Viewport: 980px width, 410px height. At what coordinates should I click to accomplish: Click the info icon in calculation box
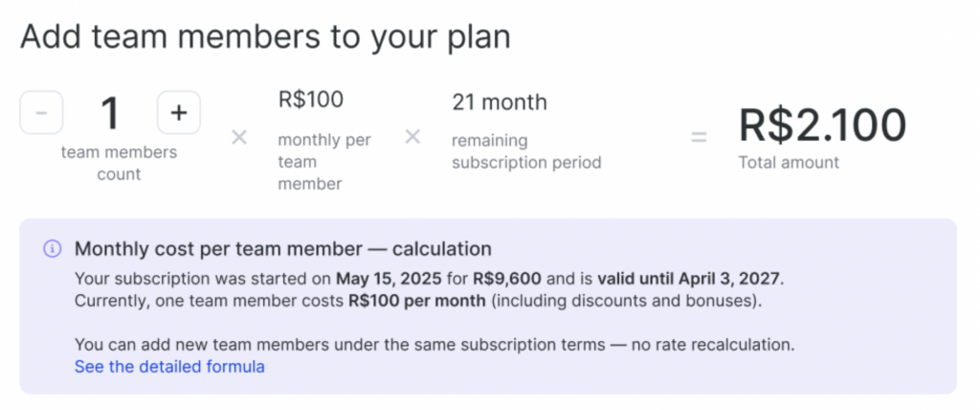(x=52, y=249)
